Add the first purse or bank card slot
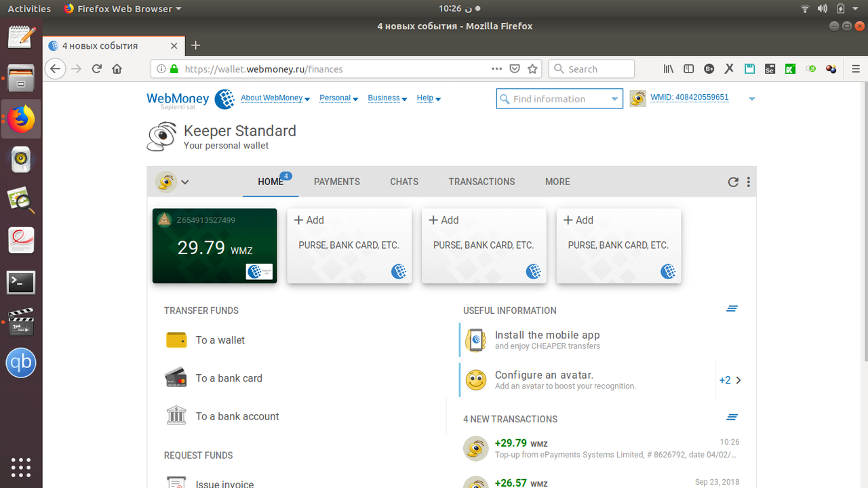 pyautogui.click(x=349, y=246)
